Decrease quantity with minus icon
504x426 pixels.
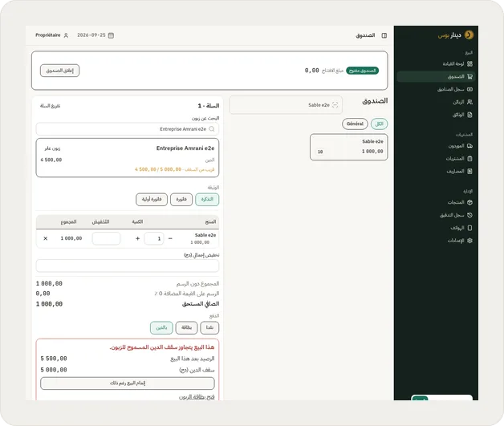[x=170, y=238]
